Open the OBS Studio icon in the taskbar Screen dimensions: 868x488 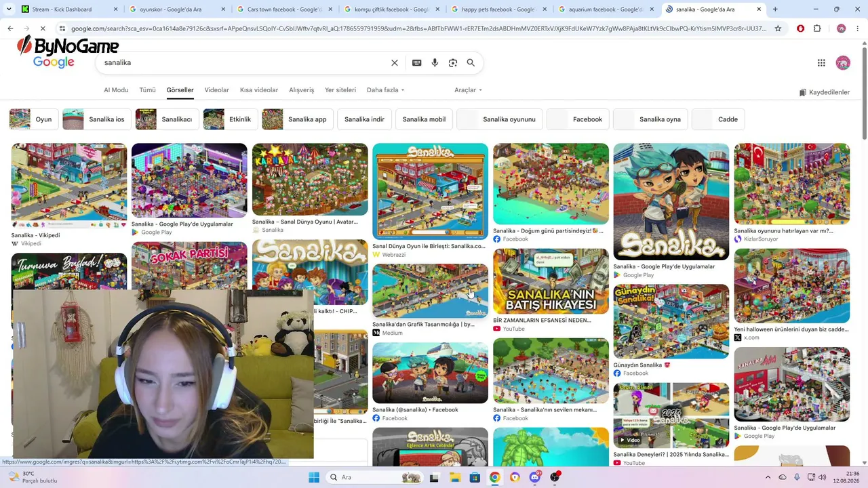pyautogui.click(x=555, y=477)
